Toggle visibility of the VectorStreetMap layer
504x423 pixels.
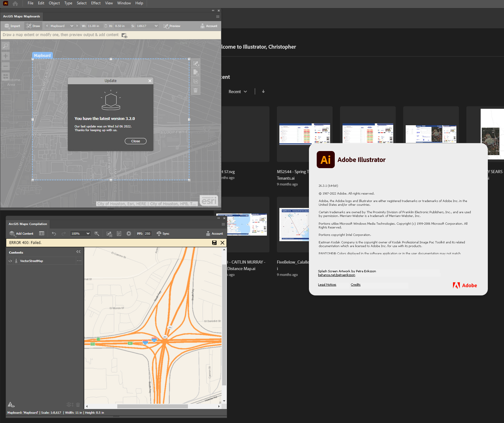point(10,261)
